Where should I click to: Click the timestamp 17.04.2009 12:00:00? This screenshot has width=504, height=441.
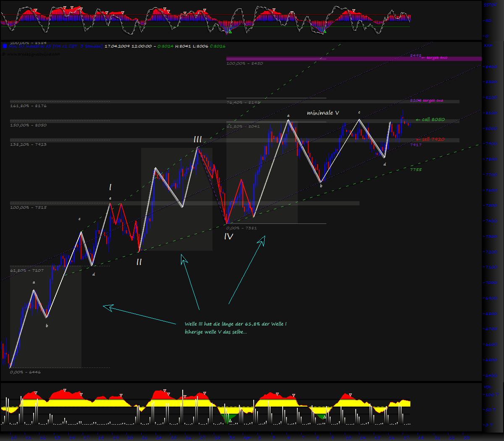(128, 46)
